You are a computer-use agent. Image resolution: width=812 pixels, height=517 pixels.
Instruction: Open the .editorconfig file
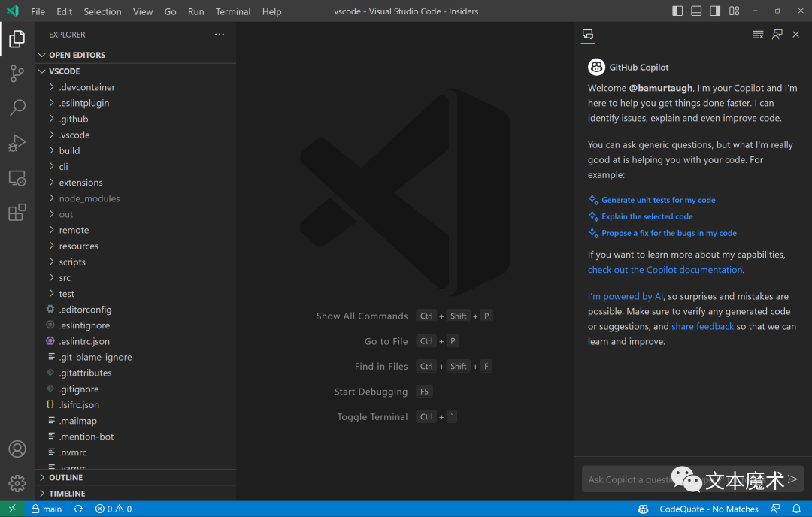pyautogui.click(x=135, y=310)
